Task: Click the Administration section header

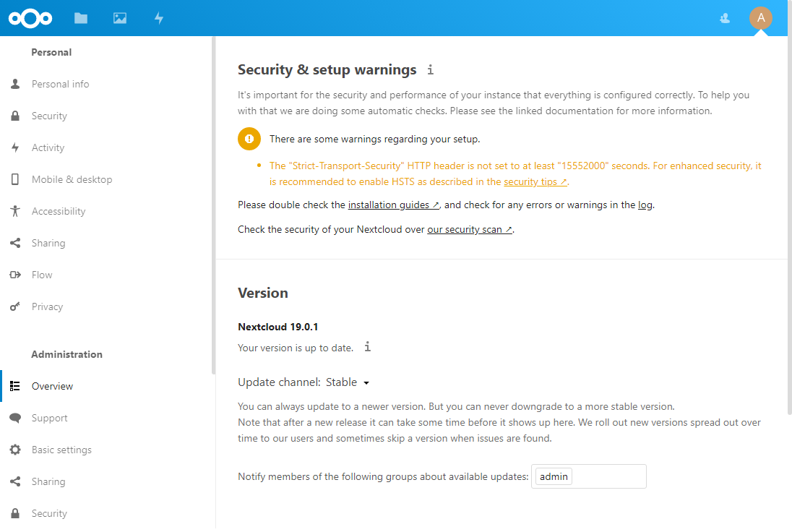Action: 66,354
